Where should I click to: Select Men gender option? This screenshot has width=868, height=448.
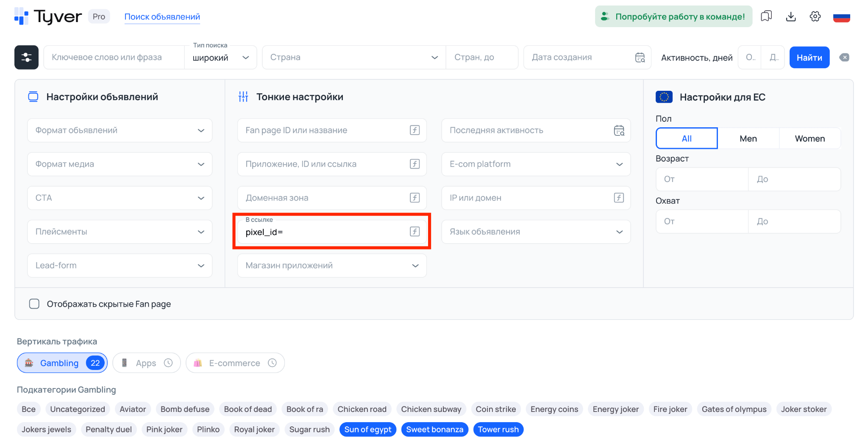tap(748, 138)
